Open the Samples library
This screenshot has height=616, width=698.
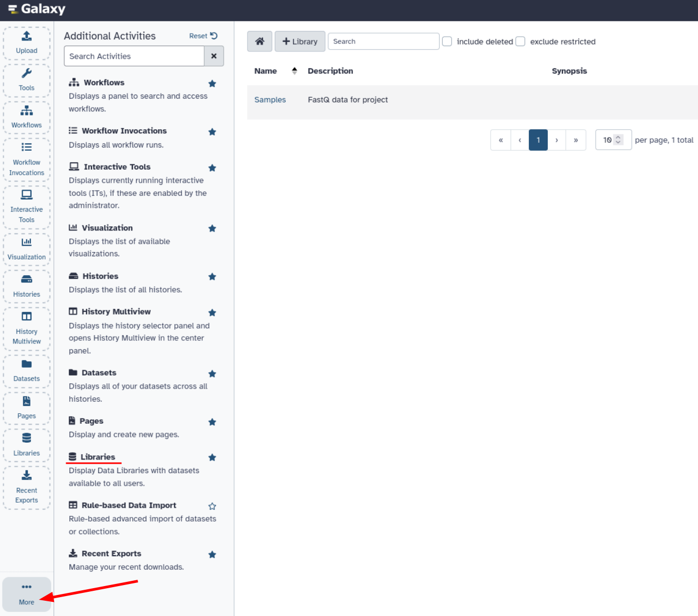tap(270, 100)
